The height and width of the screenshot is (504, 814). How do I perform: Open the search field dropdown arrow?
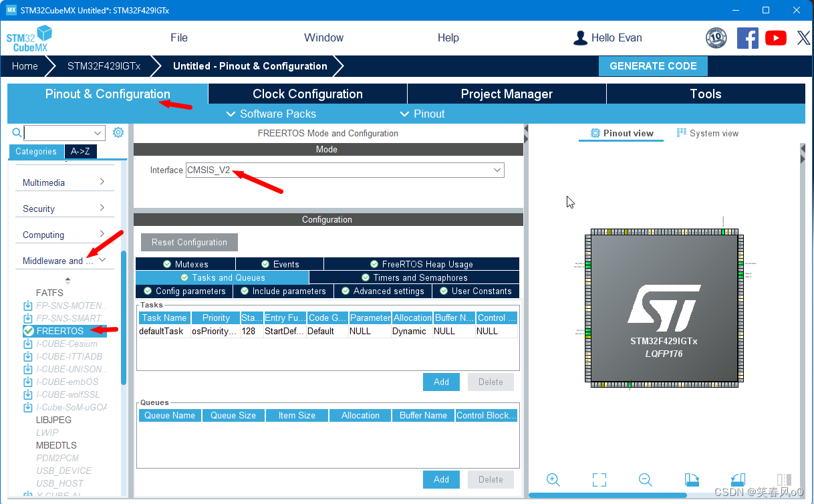pos(98,132)
